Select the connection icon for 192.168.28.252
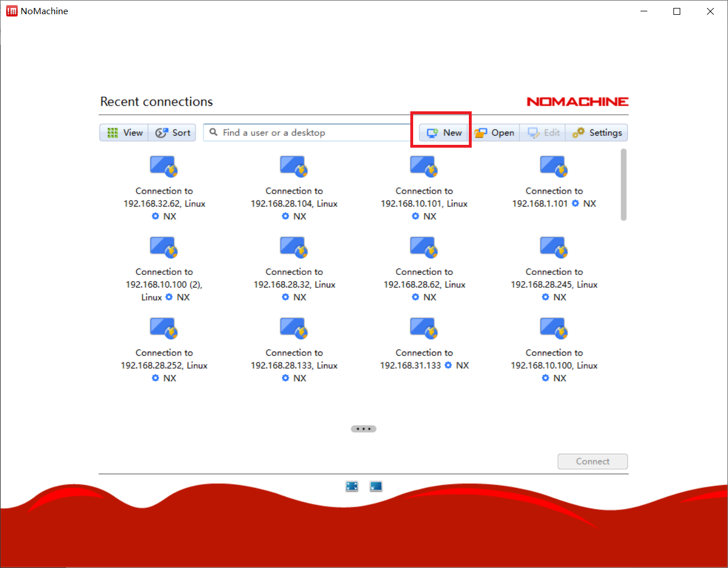 click(x=164, y=329)
